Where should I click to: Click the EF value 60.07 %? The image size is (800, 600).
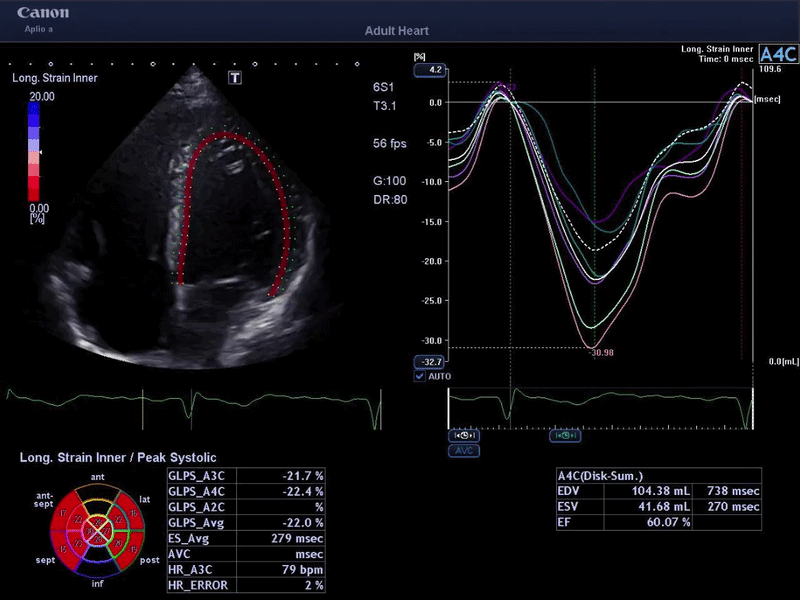(x=668, y=522)
